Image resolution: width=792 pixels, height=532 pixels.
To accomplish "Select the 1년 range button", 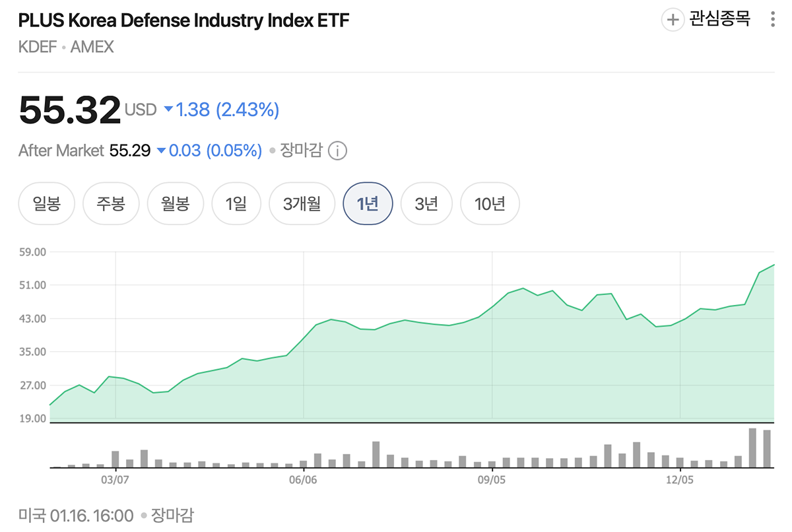I will (x=368, y=203).
